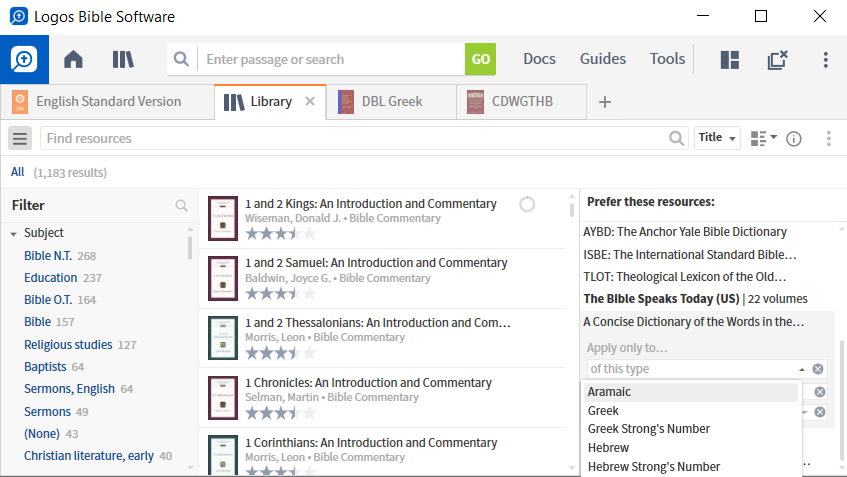Select 1 Corinthians: An Introduction and Commentary title

tap(371, 442)
